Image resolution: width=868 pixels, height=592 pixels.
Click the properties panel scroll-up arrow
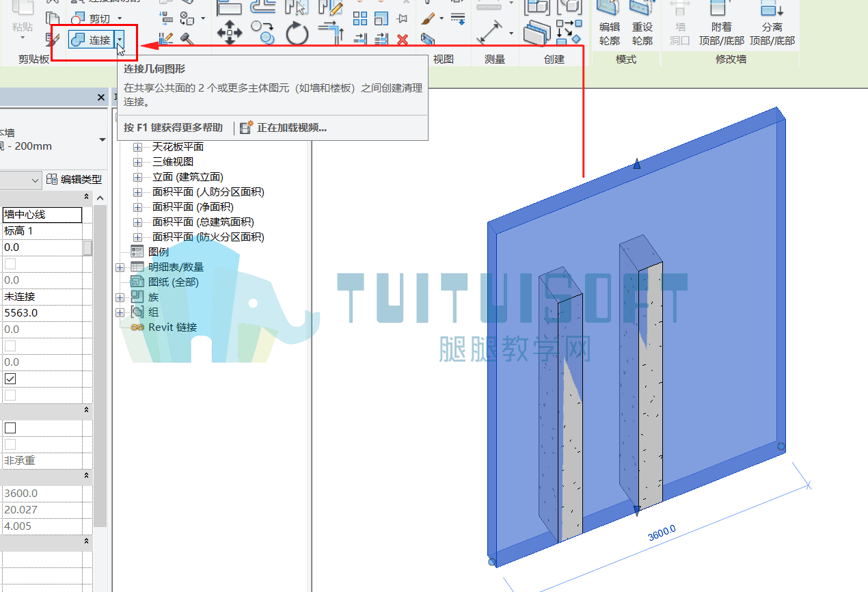point(100,198)
